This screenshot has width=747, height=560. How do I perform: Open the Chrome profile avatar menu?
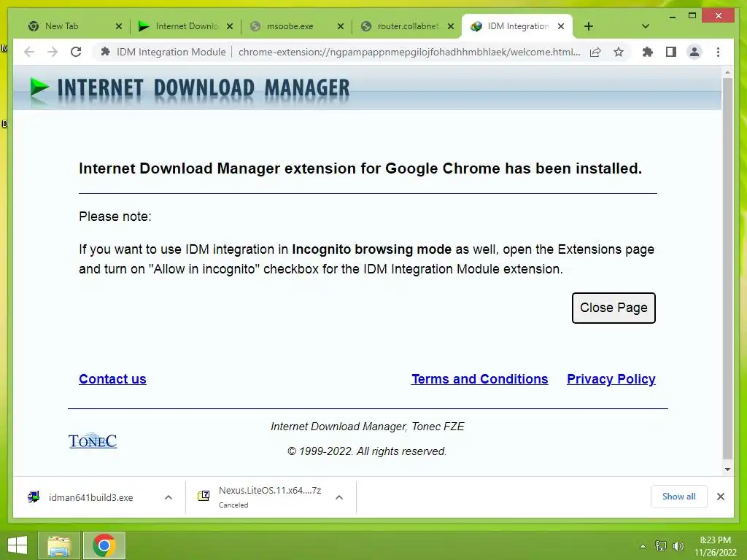coord(694,52)
